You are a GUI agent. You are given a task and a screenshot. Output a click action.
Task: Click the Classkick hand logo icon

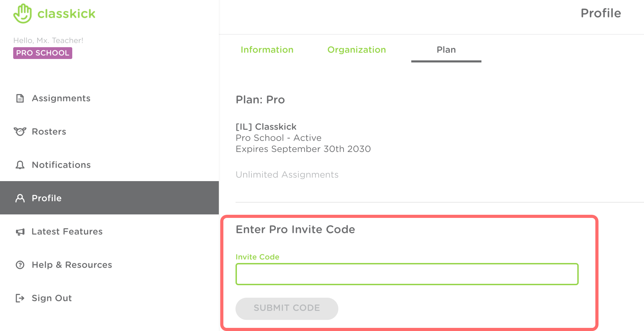pyautogui.click(x=23, y=14)
